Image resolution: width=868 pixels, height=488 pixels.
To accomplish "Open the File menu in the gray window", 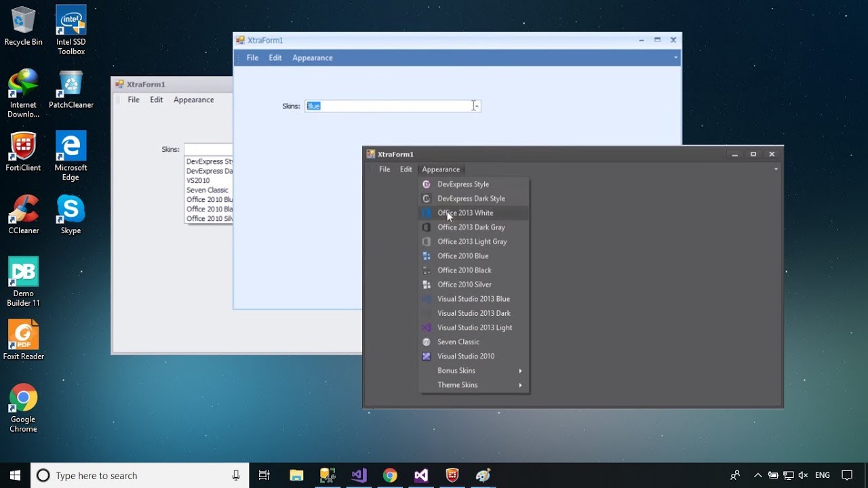I will tap(134, 100).
